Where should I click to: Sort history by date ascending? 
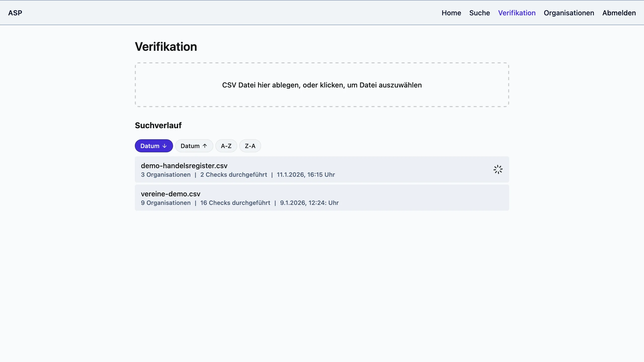(194, 146)
